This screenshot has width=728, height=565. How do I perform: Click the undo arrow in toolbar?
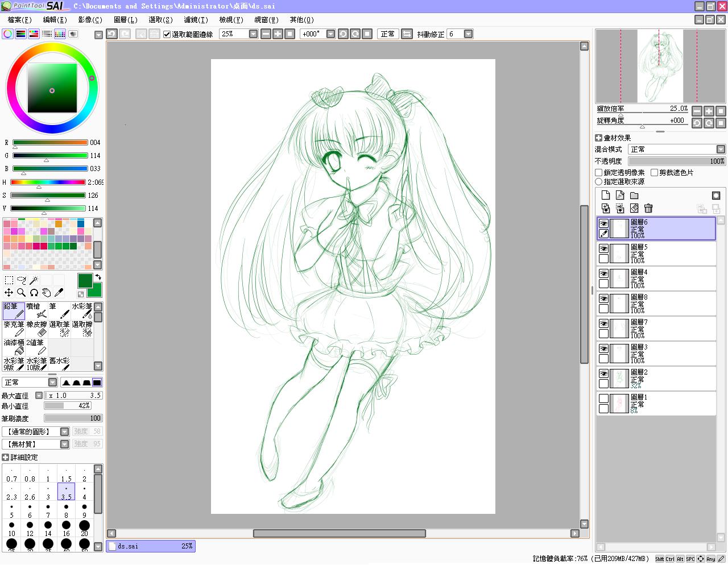point(112,34)
